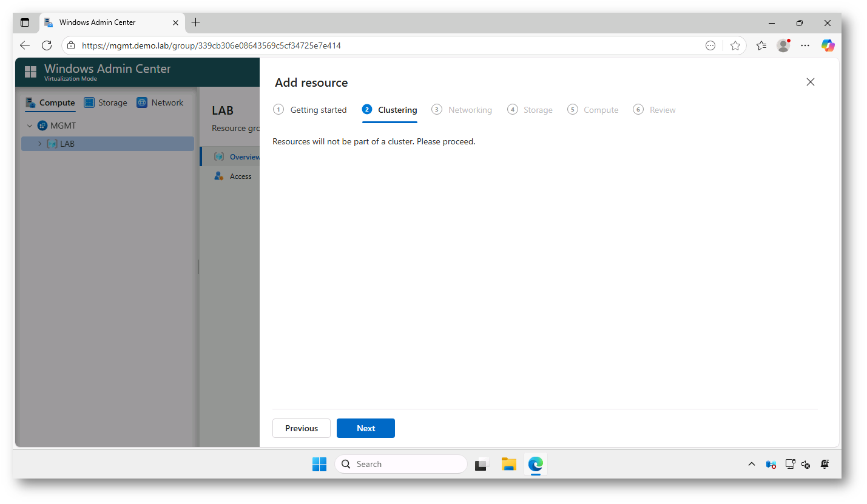Open the Edge profile avatar icon
The height and width of the screenshot is (504, 867).
[783, 45]
